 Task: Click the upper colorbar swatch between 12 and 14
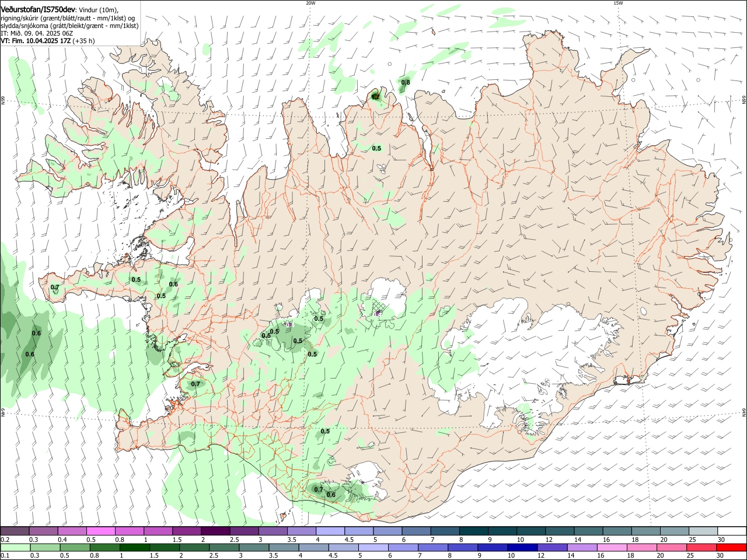click(559, 531)
